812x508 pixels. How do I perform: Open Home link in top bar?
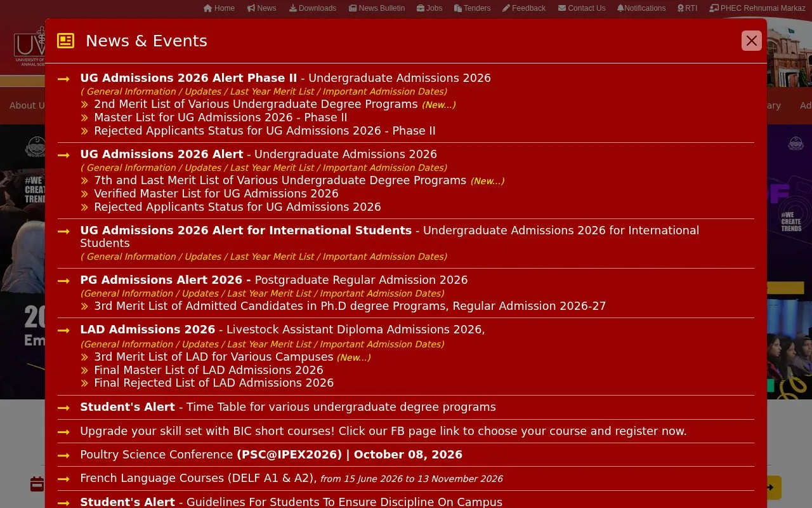click(x=219, y=8)
